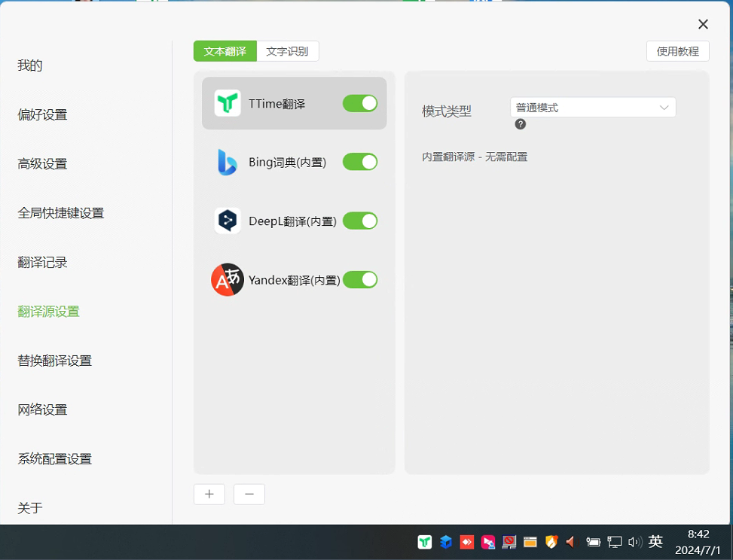Open TTime from the system tray icon
The height and width of the screenshot is (560, 733).
pyautogui.click(x=425, y=542)
